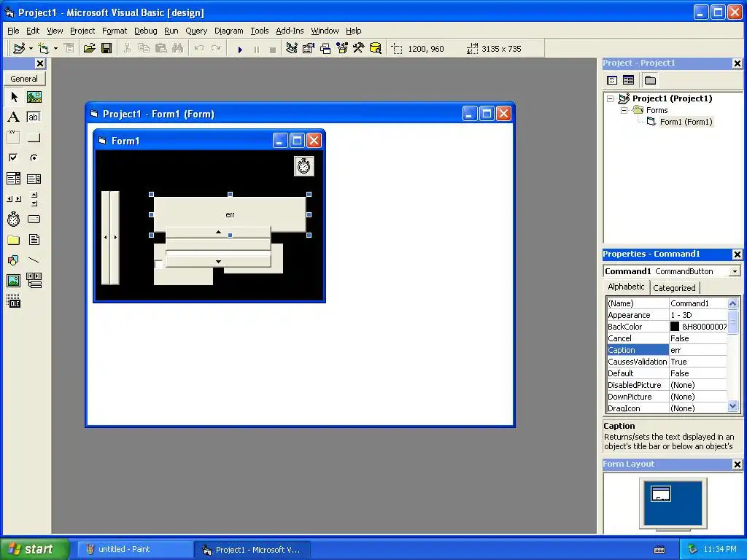Click the Add Standard EXE Project toolbar icon

click(19, 49)
